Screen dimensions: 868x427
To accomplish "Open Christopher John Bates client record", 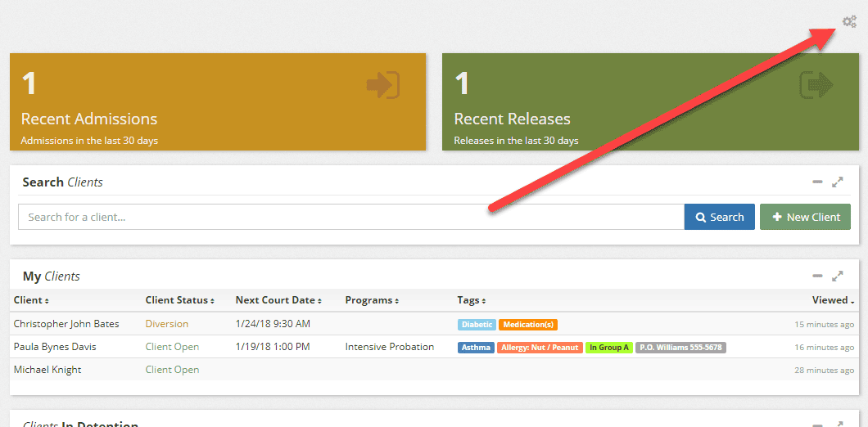I will point(66,324).
